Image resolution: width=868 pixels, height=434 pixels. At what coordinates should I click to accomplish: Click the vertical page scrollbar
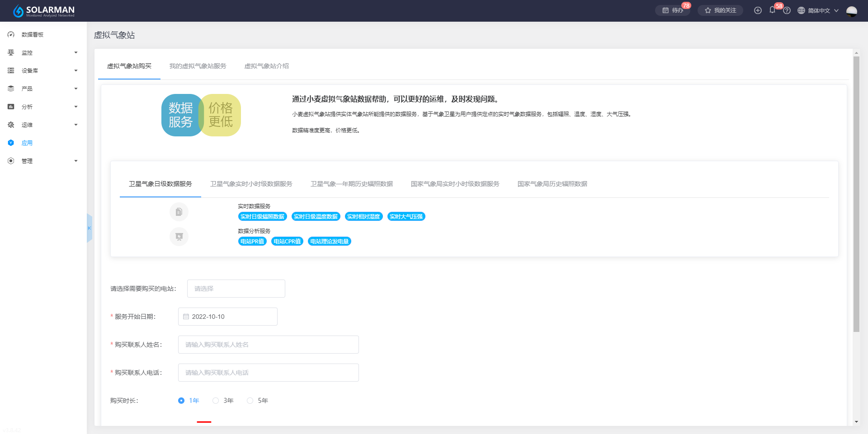tap(856, 194)
